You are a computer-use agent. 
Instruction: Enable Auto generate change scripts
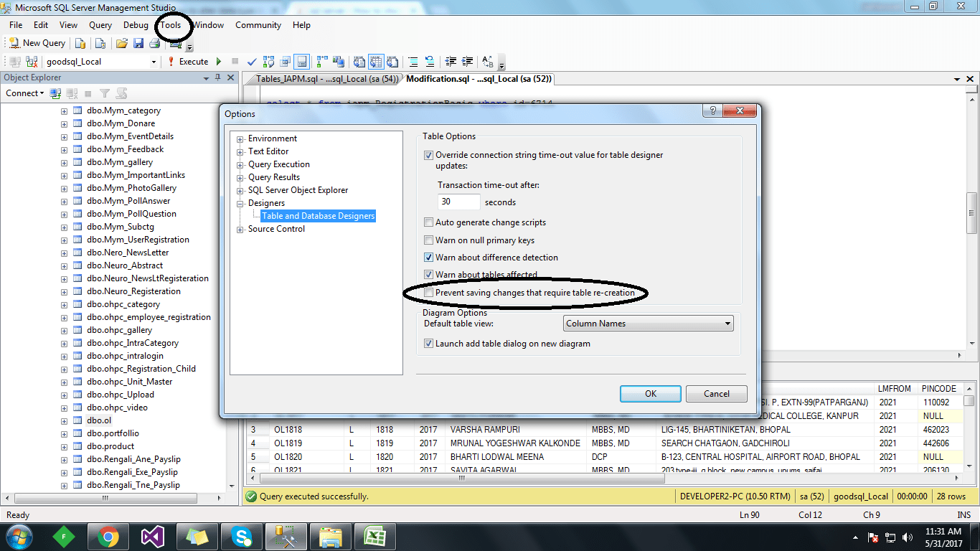tap(428, 222)
